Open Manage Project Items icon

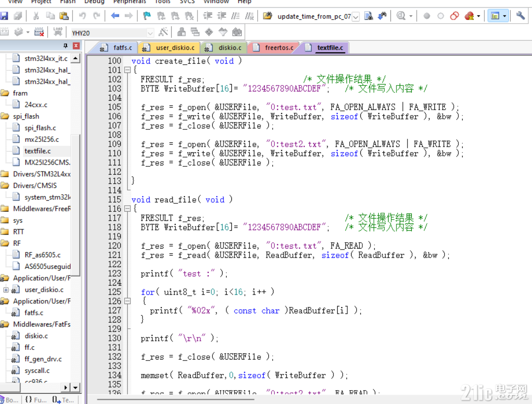(x=181, y=32)
